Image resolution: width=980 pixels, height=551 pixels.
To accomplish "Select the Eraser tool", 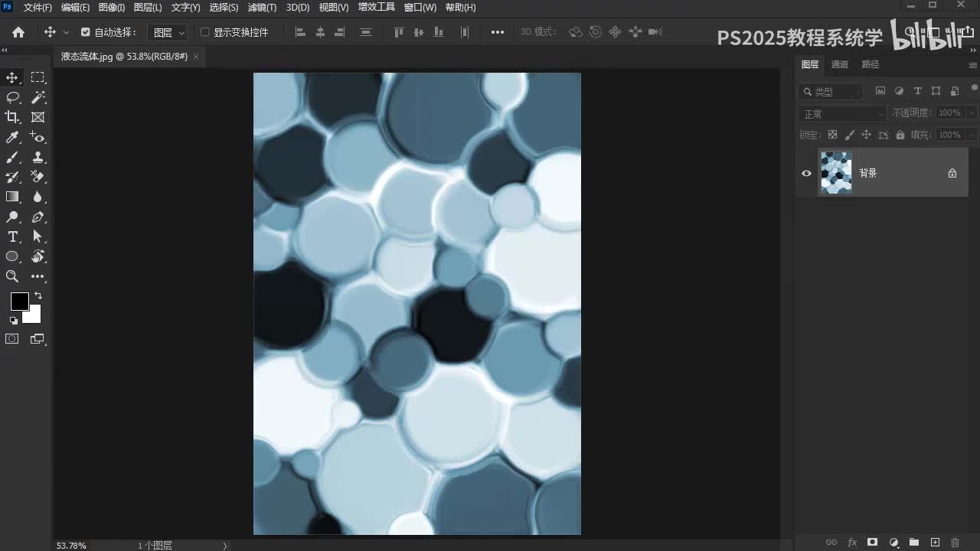I will (x=38, y=177).
